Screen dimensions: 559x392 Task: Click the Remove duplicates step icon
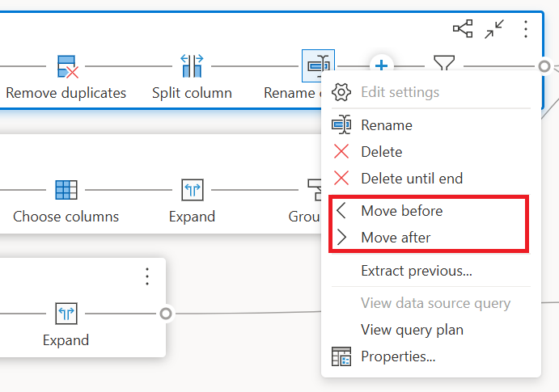66,66
